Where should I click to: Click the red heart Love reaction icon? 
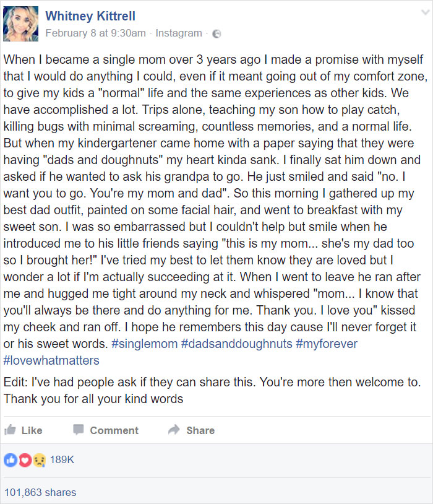click(25, 460)
